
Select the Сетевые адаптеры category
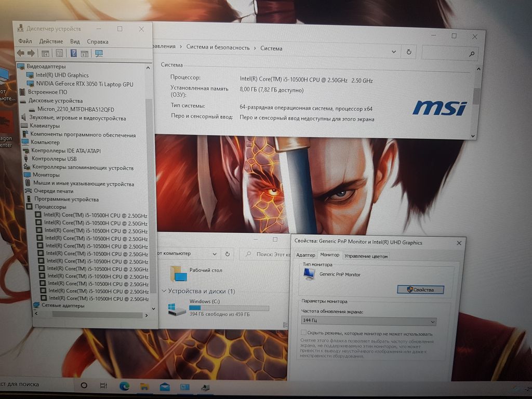pyautogui.click(x=63, y=305)
